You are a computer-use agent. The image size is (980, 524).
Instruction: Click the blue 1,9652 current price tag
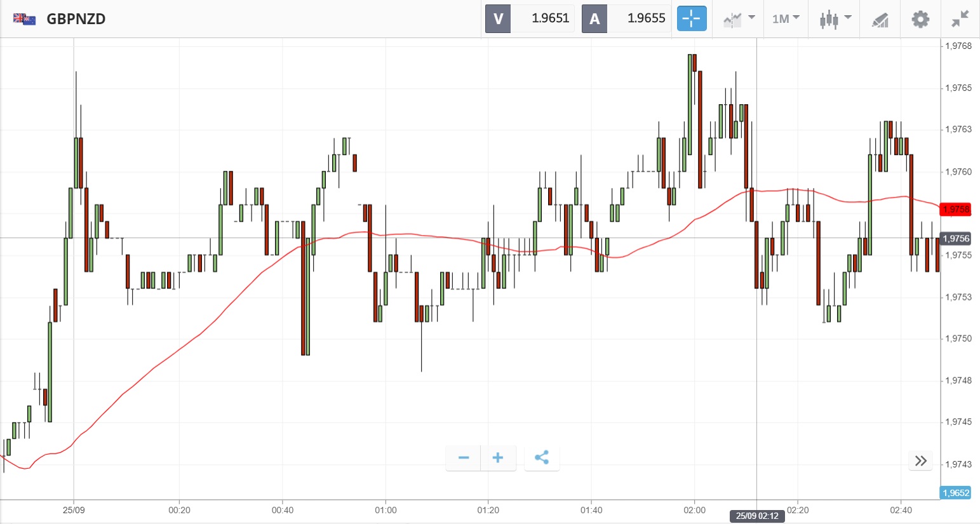click(955, 493)
